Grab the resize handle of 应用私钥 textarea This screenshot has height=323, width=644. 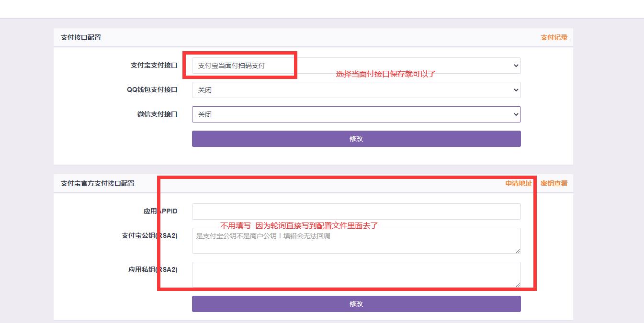pyautogui.click(x=518, y=284)
